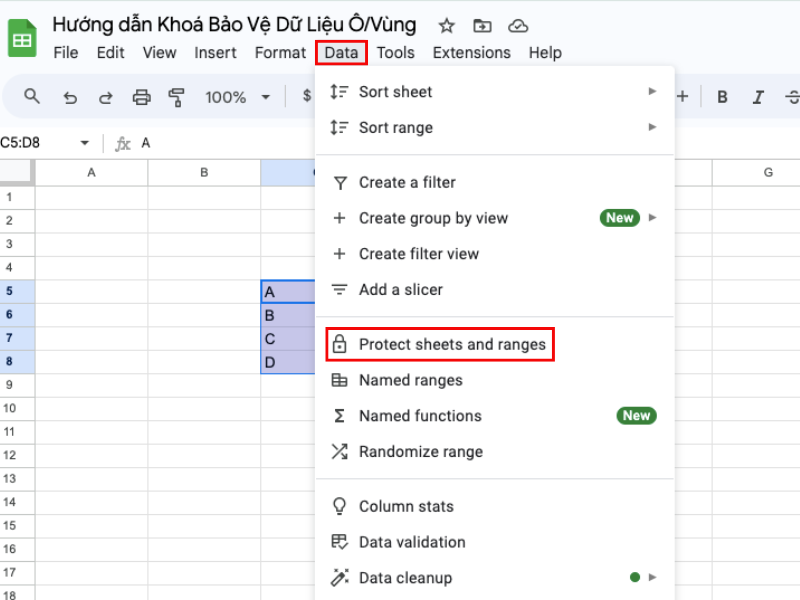This screenshot has width=800, height=600.
Task: Open the Extensions menu
Action: [x=471, y=53]
